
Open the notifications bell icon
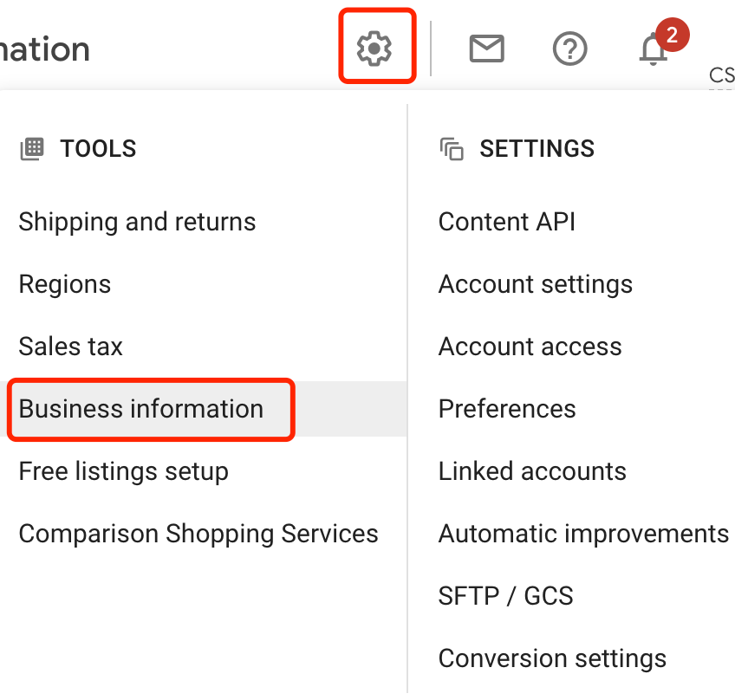pyautogui.click(x=654, y=50)
